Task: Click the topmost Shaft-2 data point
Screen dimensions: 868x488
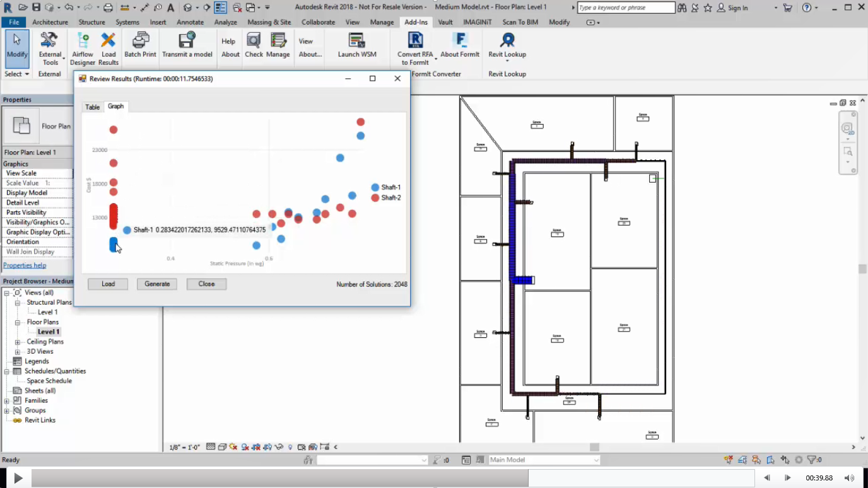Action: coord(360,122)
